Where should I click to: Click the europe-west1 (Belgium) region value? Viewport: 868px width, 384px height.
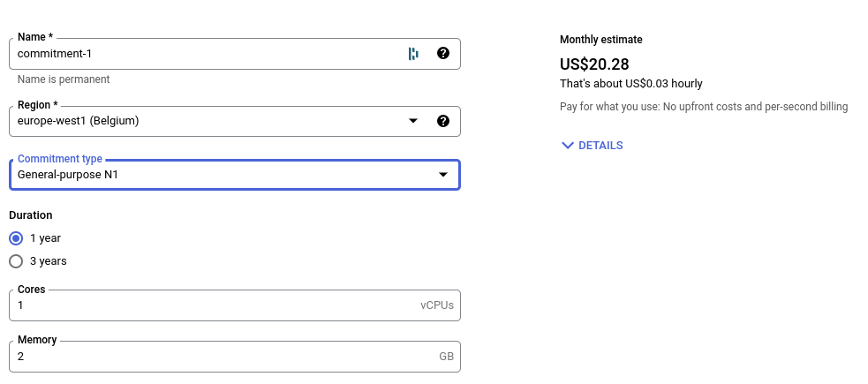[x=79, y=121]
